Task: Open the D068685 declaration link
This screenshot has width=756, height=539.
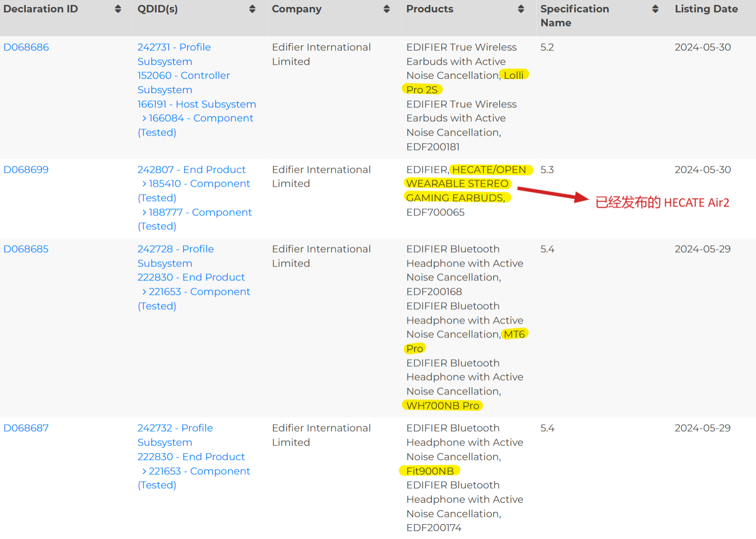Action: point(26,249)
